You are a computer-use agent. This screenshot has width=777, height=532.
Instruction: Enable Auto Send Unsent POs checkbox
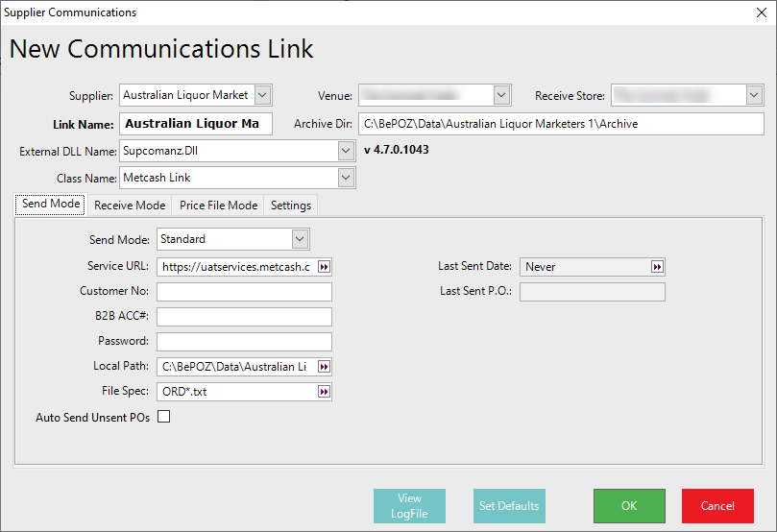point(163,417)
